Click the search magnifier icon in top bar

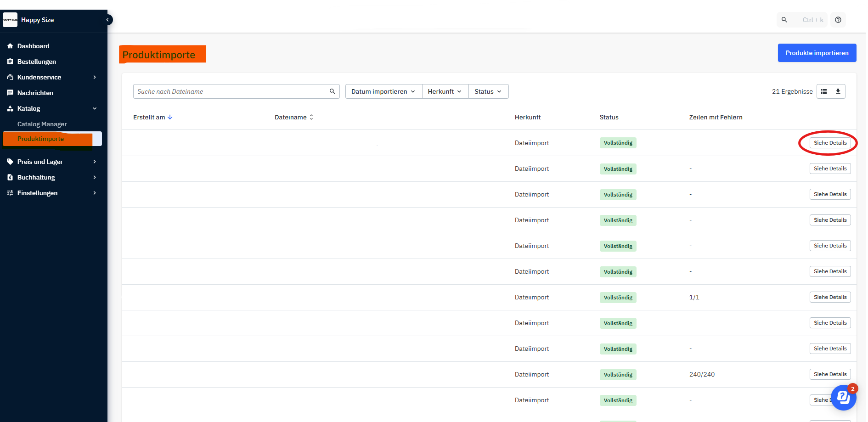[x=784, y=20]
